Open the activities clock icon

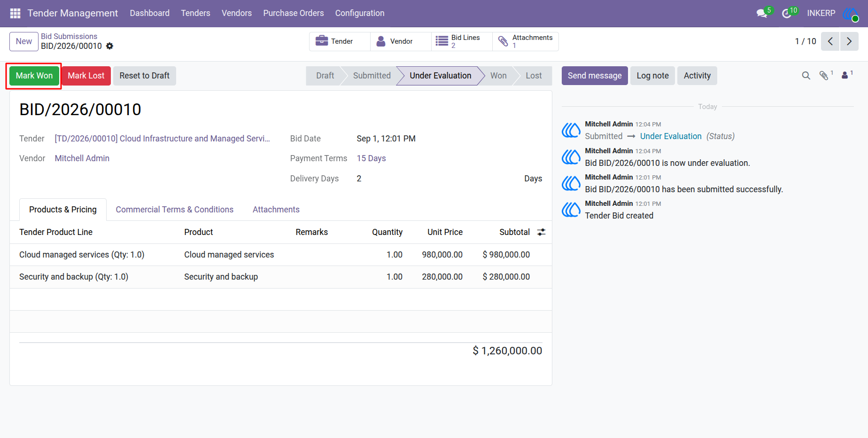(x=786, y=14)
